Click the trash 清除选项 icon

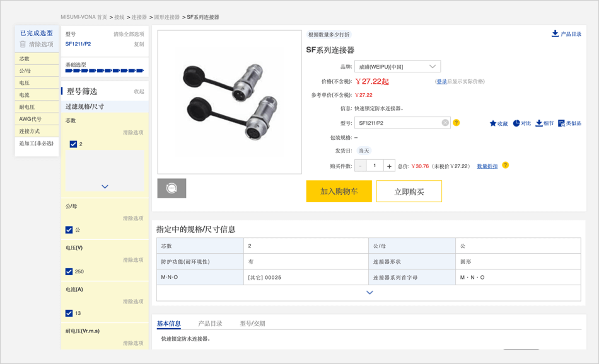coord(23,45)
